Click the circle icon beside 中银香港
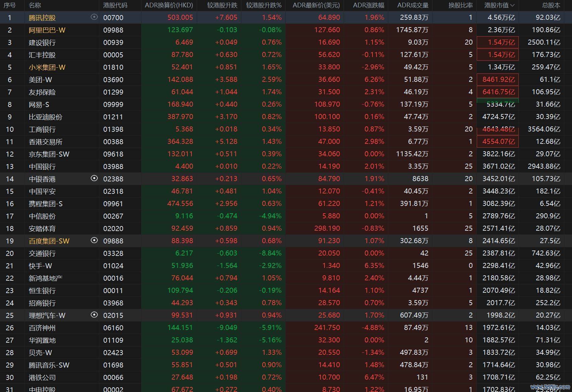The image size is (572, 392). [94, 178]
